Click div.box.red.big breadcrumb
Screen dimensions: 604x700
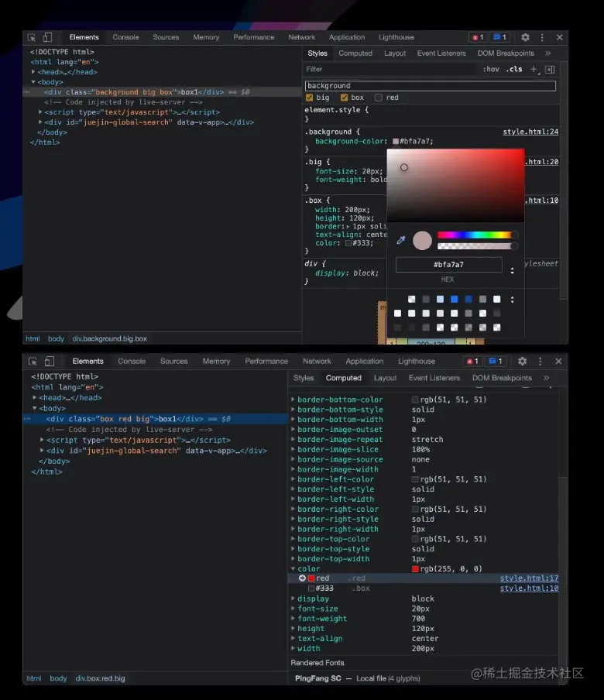pos(101,678)
